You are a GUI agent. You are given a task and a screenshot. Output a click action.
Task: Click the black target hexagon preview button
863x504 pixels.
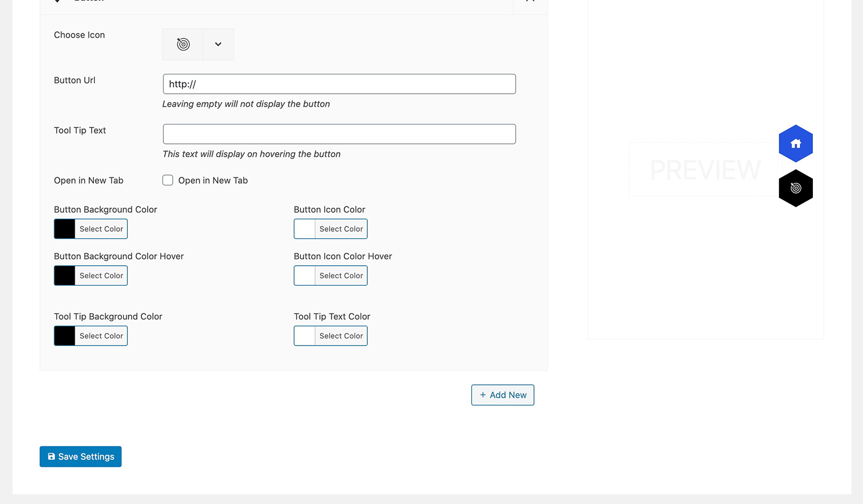[796, 188]
